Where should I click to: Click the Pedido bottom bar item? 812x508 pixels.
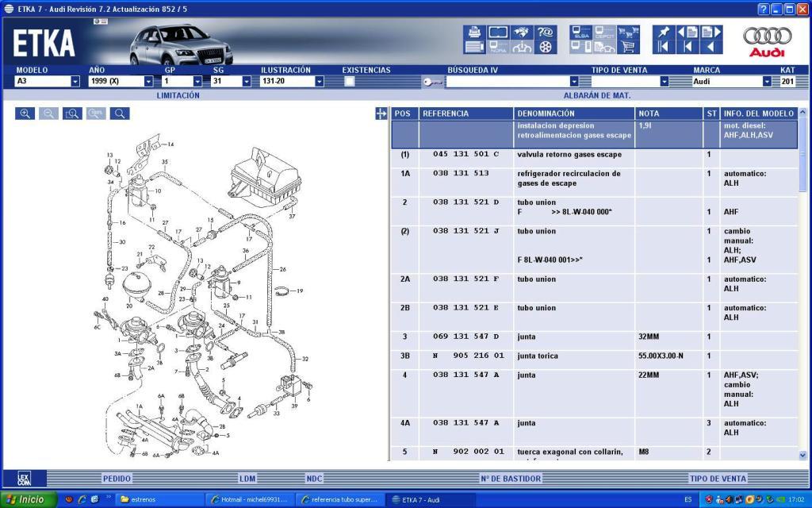(117, 479)
